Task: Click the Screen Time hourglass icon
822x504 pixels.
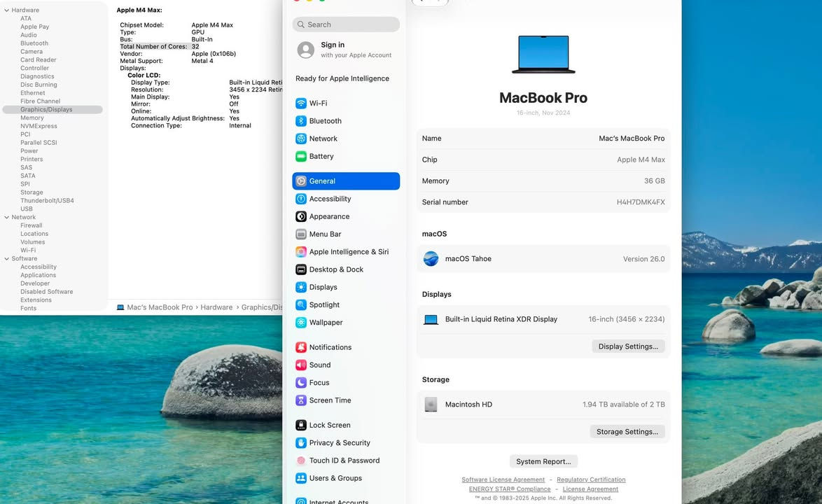Action: pyautogui.click(x=301, y=400)
